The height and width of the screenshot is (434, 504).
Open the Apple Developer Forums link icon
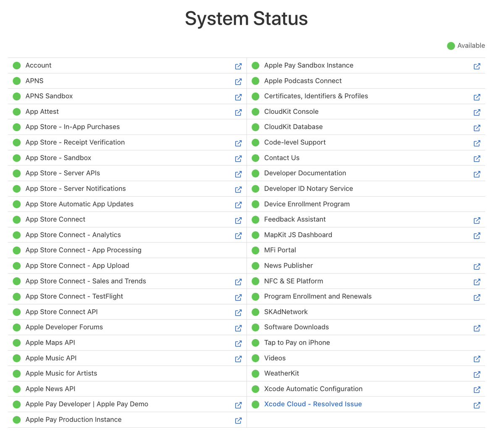tap(238, 328)
